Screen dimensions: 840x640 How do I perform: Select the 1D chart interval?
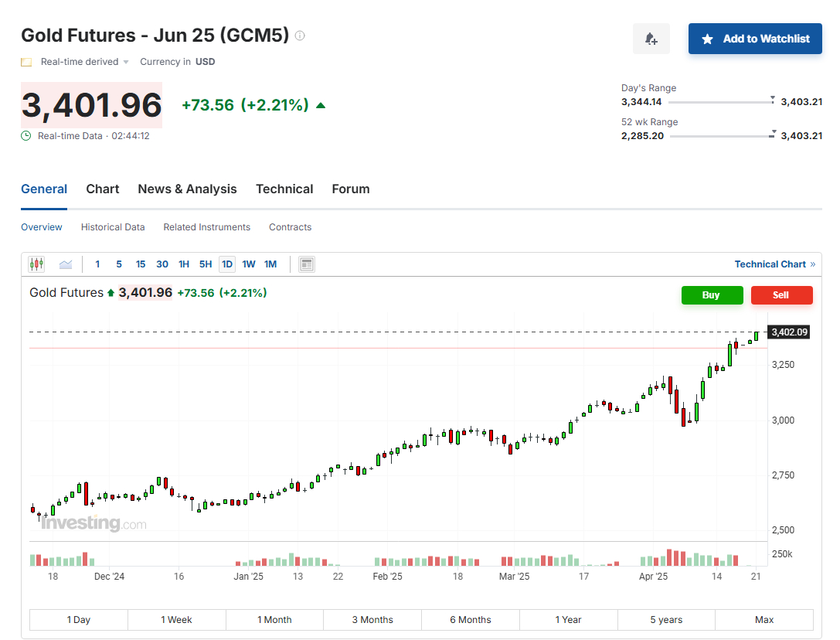227,264
